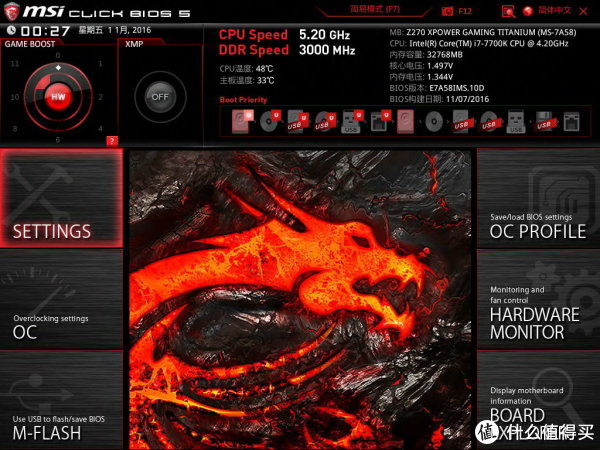This screenshot has height=450, width=600.
Task: Click the Game Boost HW knob
Action: pos(58,97)
